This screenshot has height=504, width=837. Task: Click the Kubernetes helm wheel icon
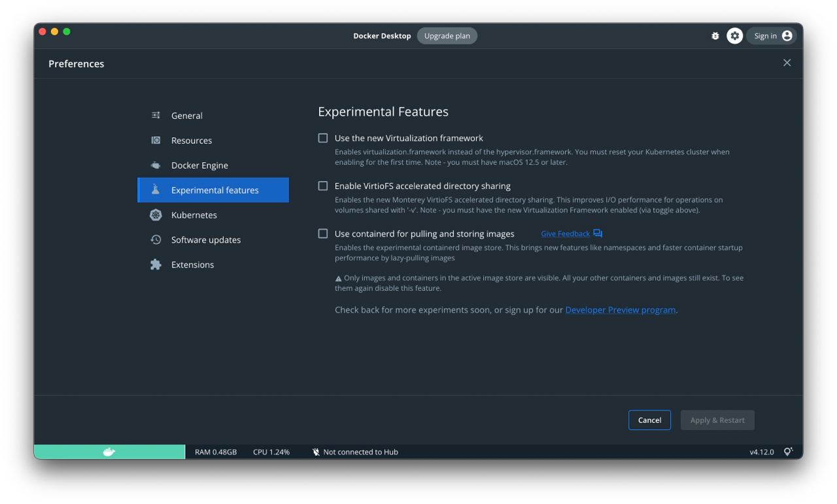(x=156, y=215)
